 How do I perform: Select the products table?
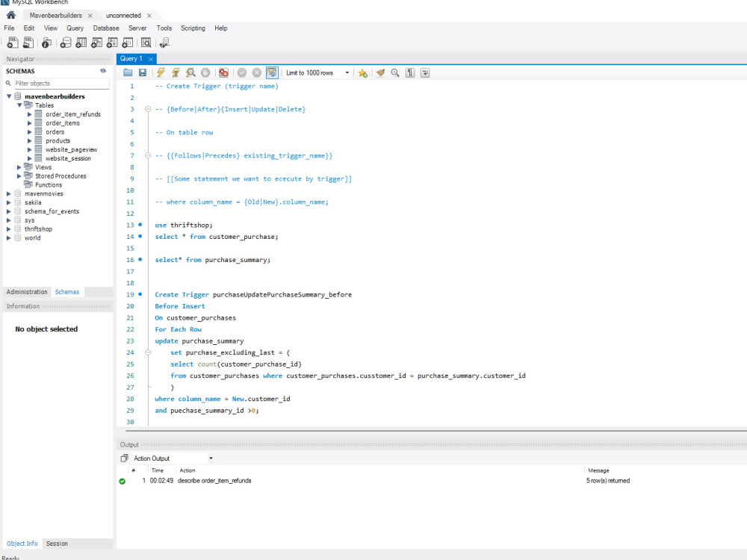click(x=58, y=140)
